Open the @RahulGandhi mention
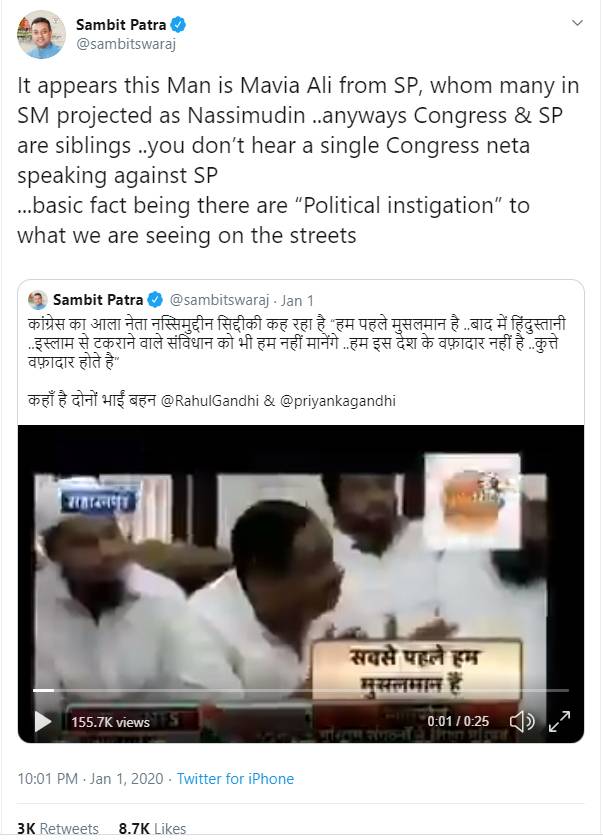The width and height of the screenshot is (603, 840). 209,401
